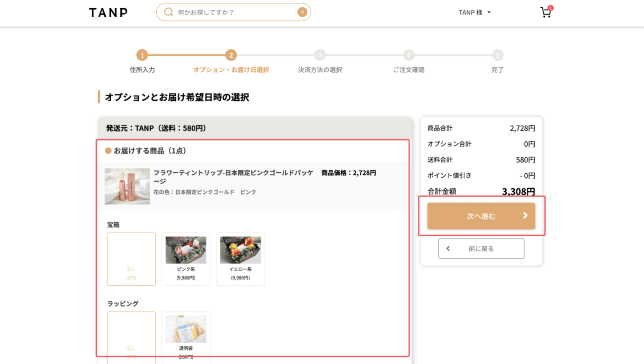Clear the search field with X icon
The image size is (644, 364).
pyautogui.click(x=302, y=12)
